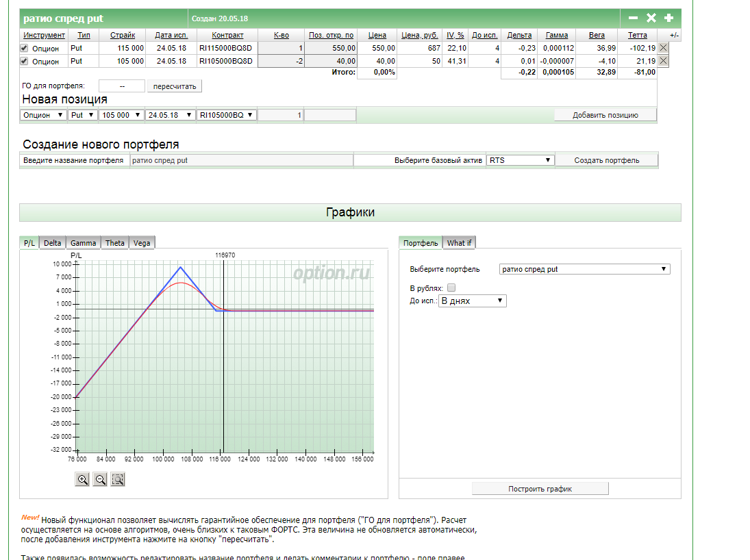Zoom in on the P/L chart

point(82,479)
